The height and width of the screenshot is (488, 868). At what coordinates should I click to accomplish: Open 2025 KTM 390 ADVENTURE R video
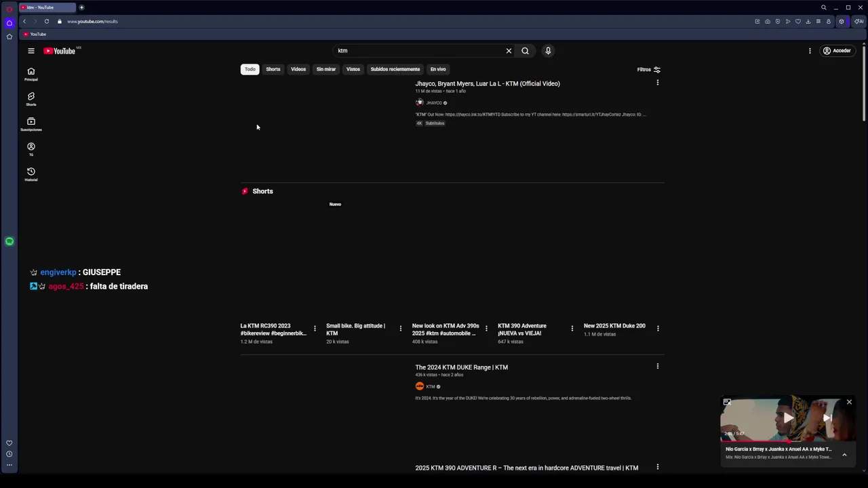click(526, 468)
